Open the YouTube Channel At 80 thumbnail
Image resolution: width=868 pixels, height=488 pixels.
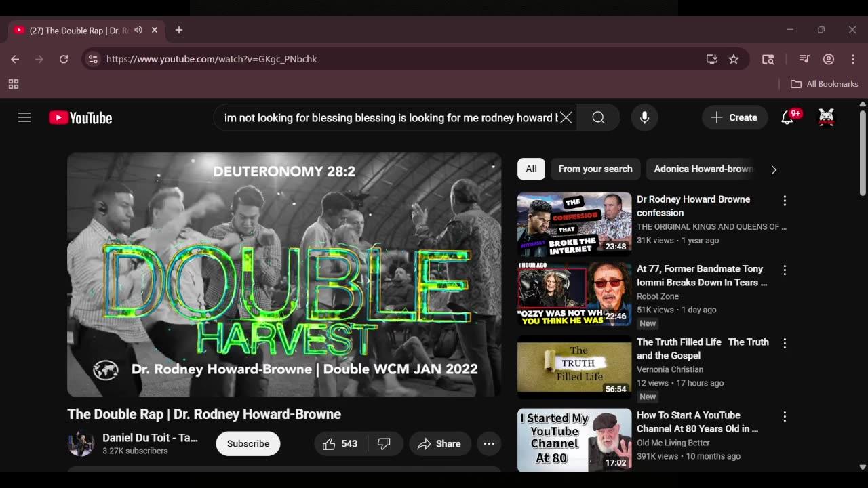(x=574, y=440)
